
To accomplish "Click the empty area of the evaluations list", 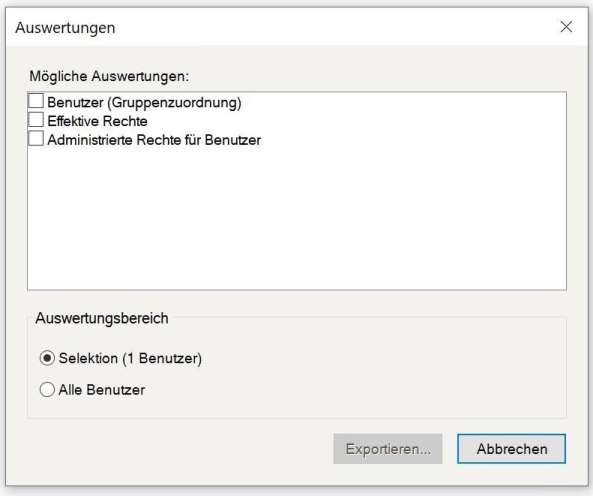I will click(297, 219).
